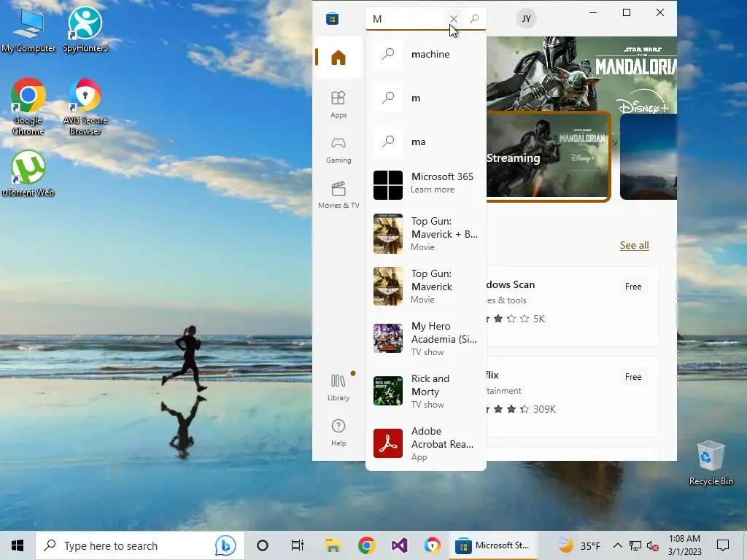Open the Home tab in Microsoft Store sidebar
The width and height of the screenshot is (747, 560).
pyautogui.click(x=338, y=58)
